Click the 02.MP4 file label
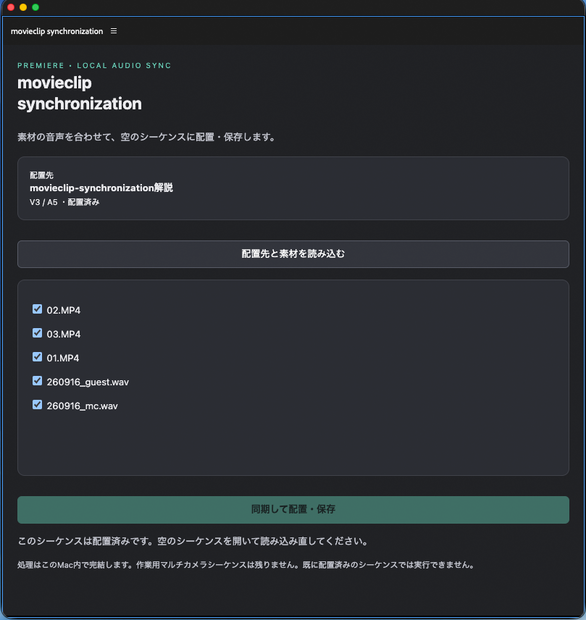This screenshot has height=620, width=586. pyautogui.click(x=63, y=310)
